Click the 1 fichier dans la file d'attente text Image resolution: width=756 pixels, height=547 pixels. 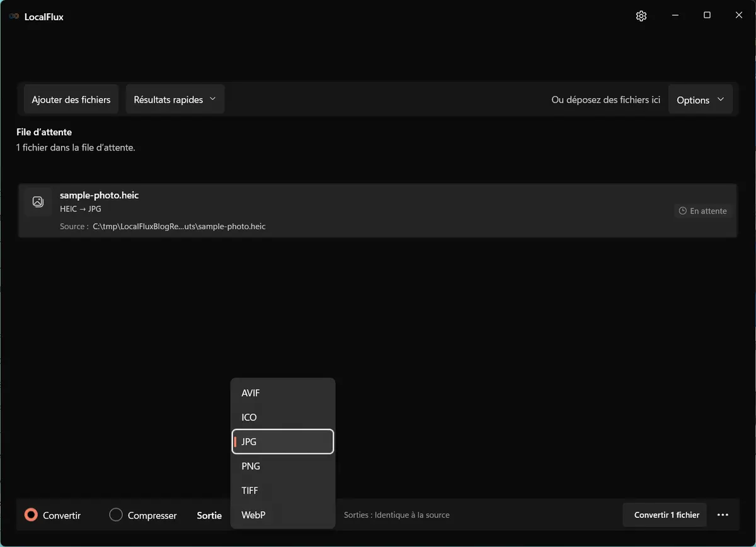click(x=76, y=148)
